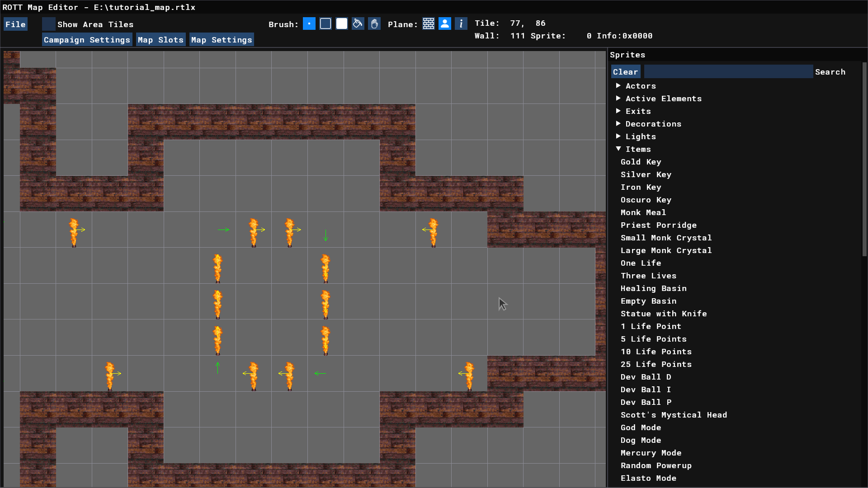Select the filled rectangle brush
The width and height of the screenshot is (868, 488).
(x=342, y=23)
